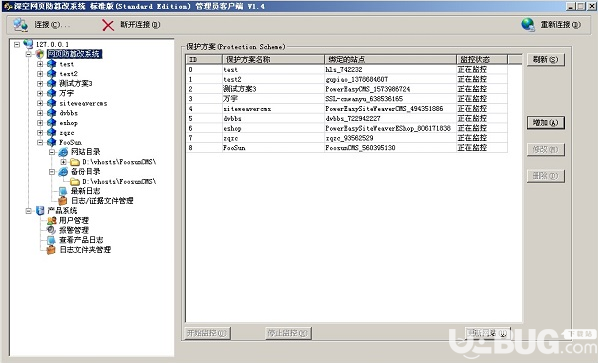The image size is (598, 363).
Task: Click the globe reconnect icon
Action: tap(528, 25)
